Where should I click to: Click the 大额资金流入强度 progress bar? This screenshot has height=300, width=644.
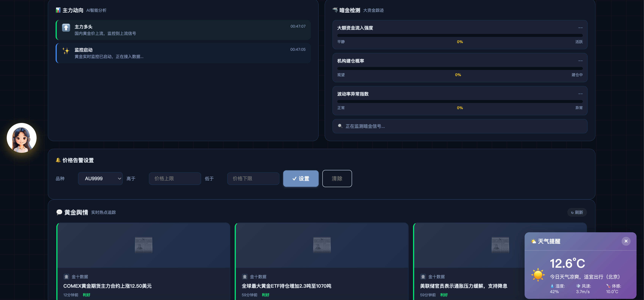pos(460,35)
